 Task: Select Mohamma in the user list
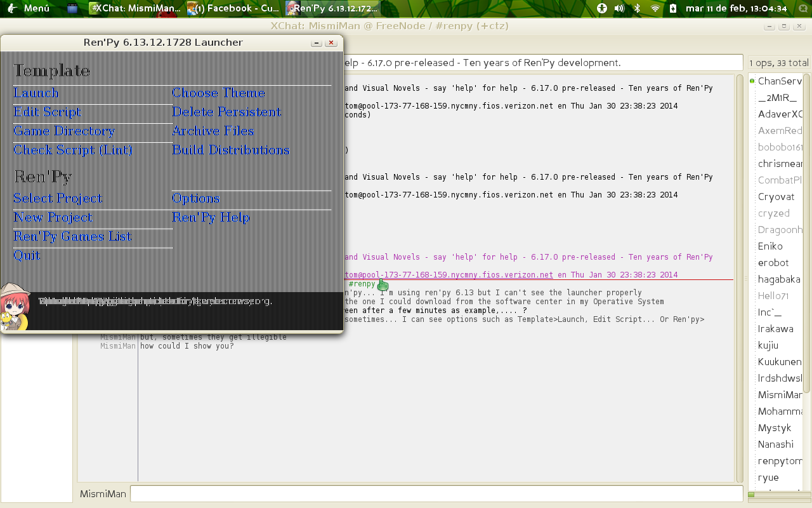coord(780,411)
